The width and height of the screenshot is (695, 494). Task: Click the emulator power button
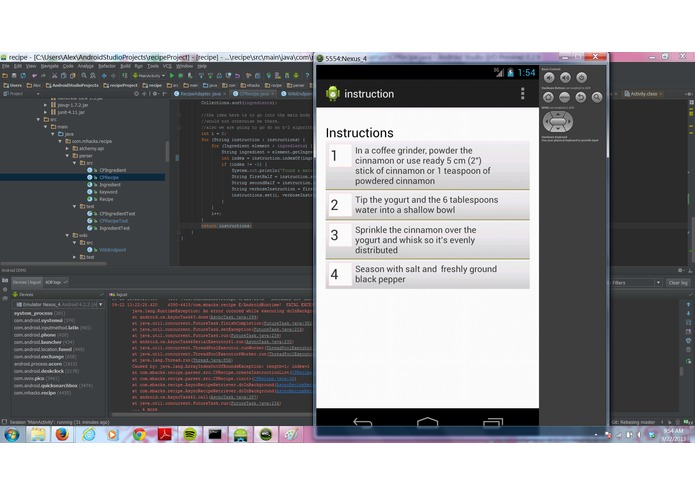[x=582, y=78]
